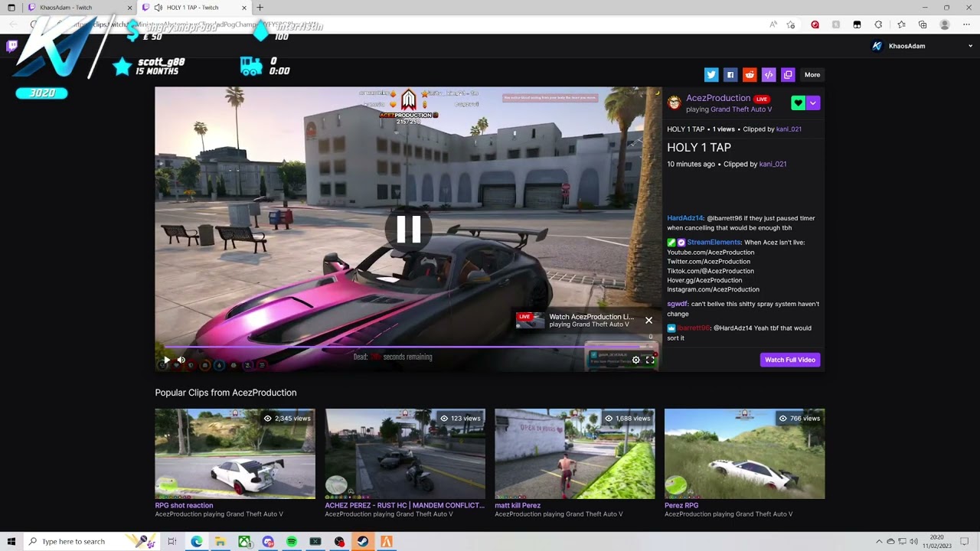
Task: Enter fullscreen on the video player
Action: (x=650, y=360)
